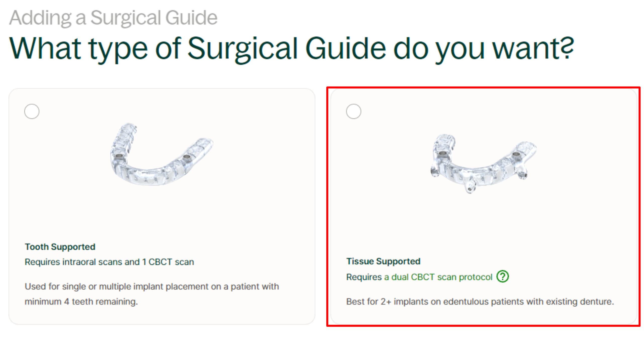Image resolution: width=644 pixels, height=339 pixels.
Task: Click left metal sleeve on Tissue Supported guide
Action: click(442, 153)
